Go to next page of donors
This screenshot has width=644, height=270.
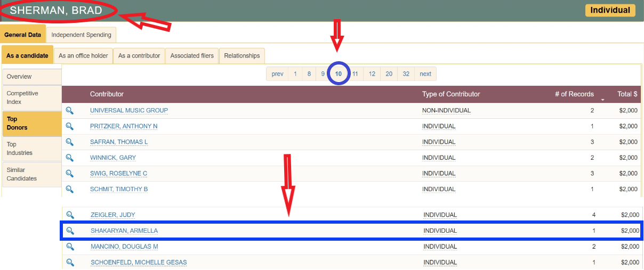click(x=425, y=74)
